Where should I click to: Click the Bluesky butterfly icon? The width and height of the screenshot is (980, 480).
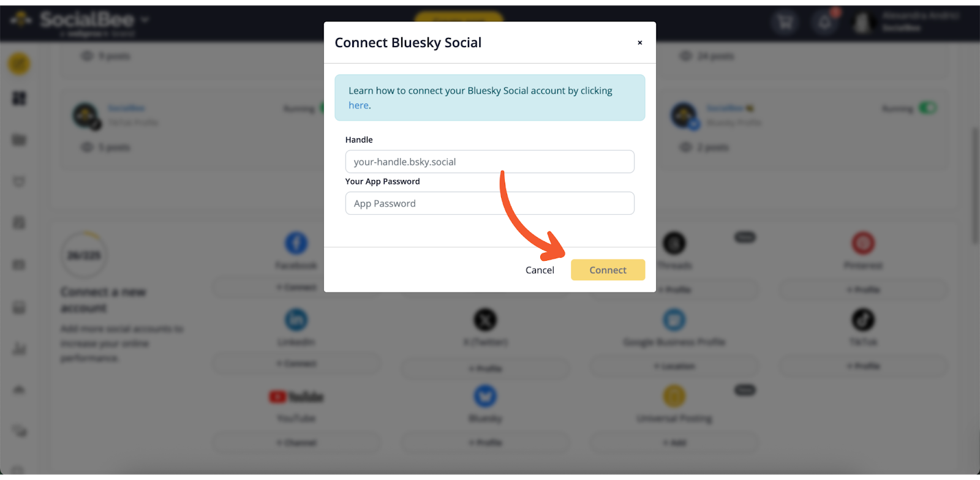pyautogui.click(x=485, y=396)
